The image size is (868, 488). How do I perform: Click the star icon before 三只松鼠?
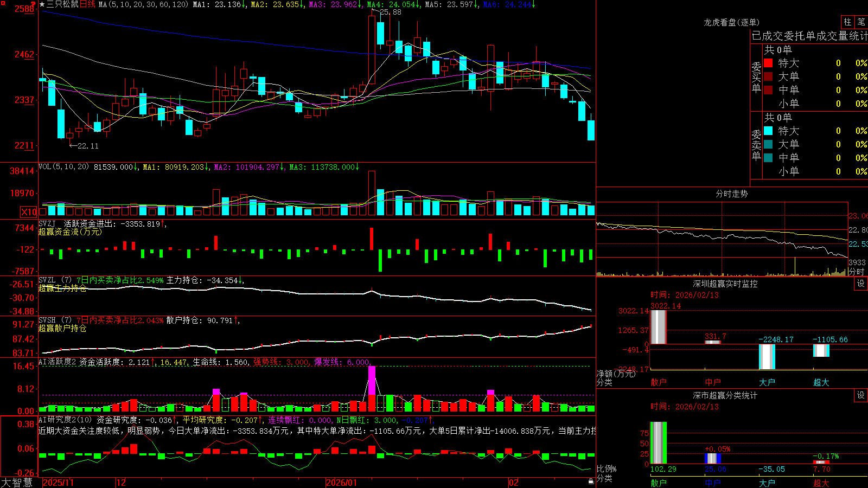pos(42,4)
